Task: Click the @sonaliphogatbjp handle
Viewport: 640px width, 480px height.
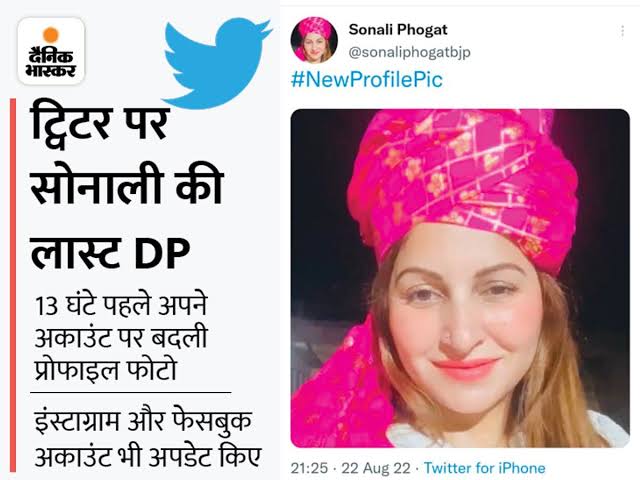Action: pos(409,53)
